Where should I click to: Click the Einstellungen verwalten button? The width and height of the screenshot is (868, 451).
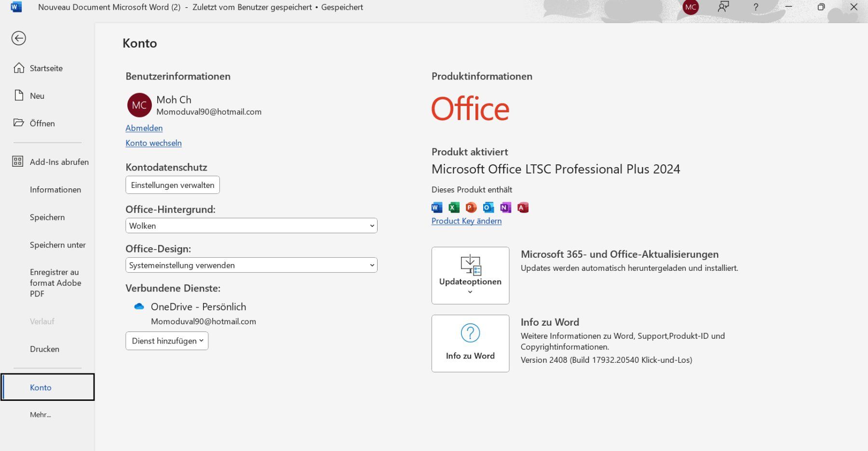[173, 185]
